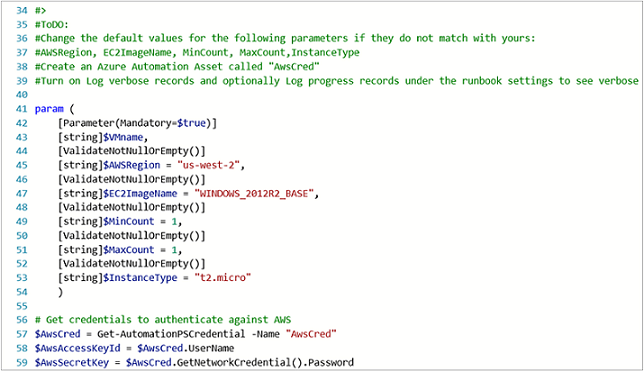The height and width of the screenshot is (371, 644).
Task: Click the "AwsCred" string on line 57
Action: coord(311,334)
